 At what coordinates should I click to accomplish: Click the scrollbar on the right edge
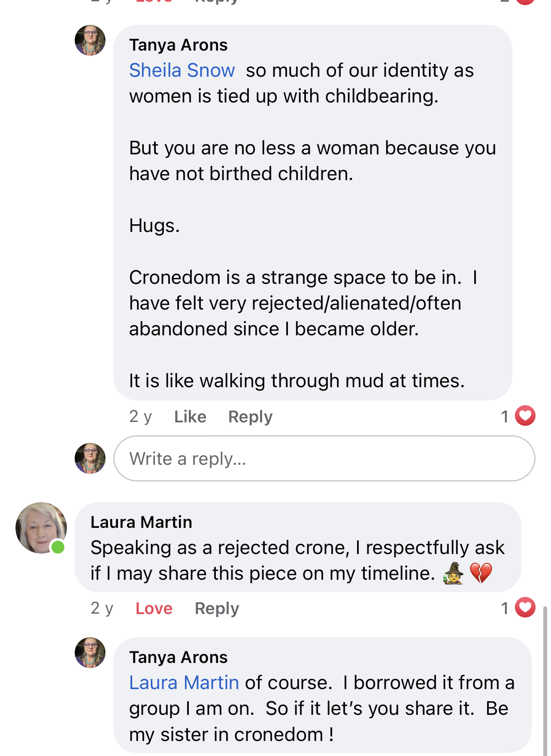tap(545, 681)
